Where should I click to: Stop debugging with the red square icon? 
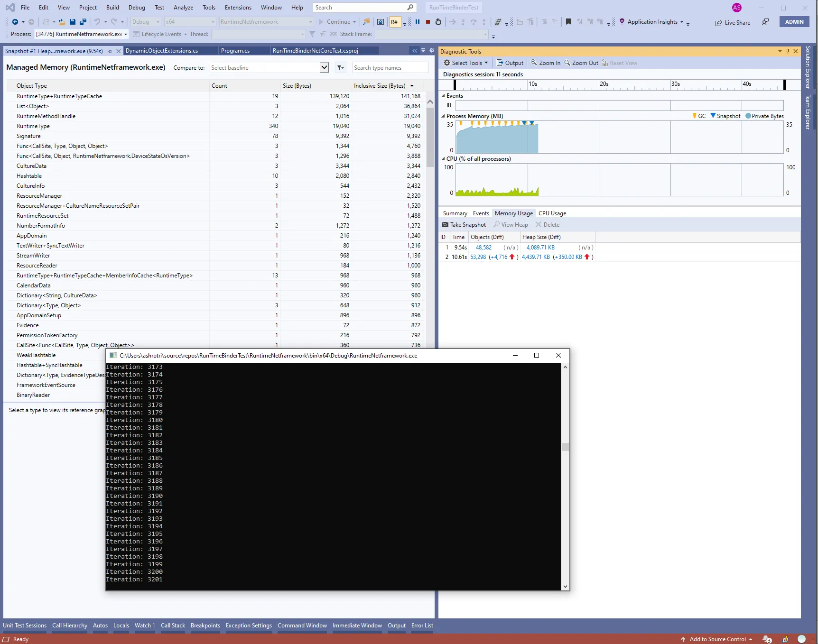tap(428, 22)
